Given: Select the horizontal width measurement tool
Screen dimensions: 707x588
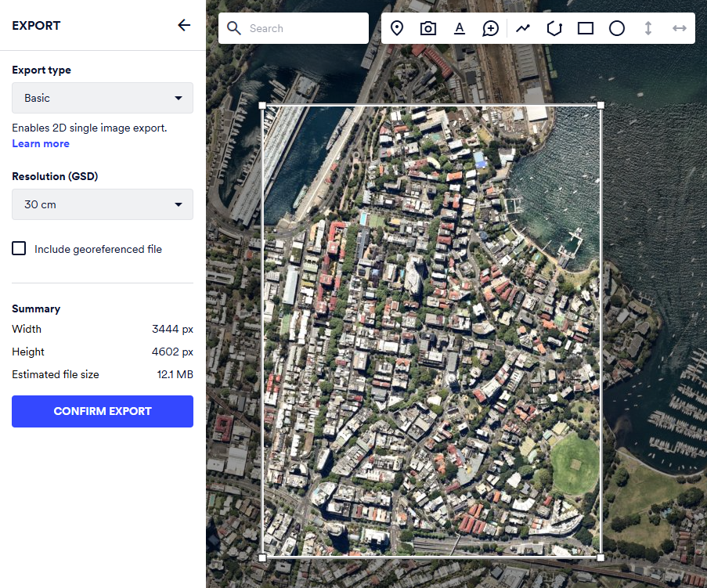Looking at the screenshot, I should (x=679, y=28).
